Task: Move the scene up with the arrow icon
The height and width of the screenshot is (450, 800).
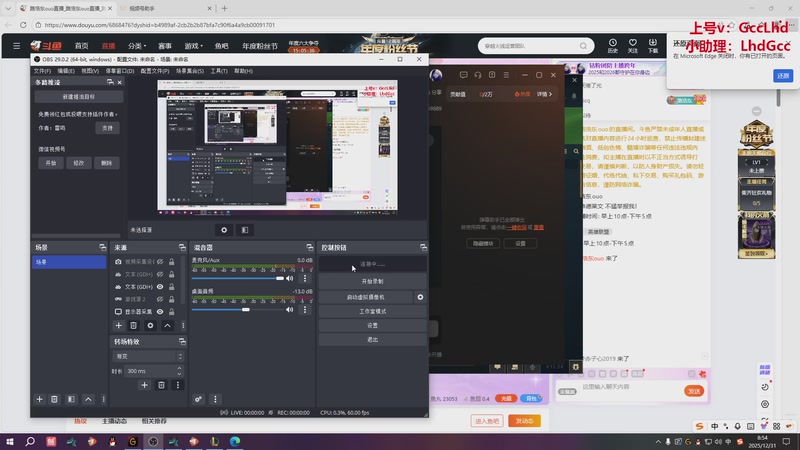Action: tap(88, 399)
